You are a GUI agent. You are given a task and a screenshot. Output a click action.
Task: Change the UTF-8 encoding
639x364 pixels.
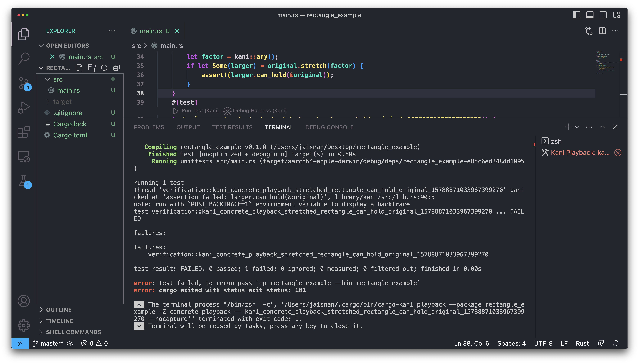click(543, 343)
